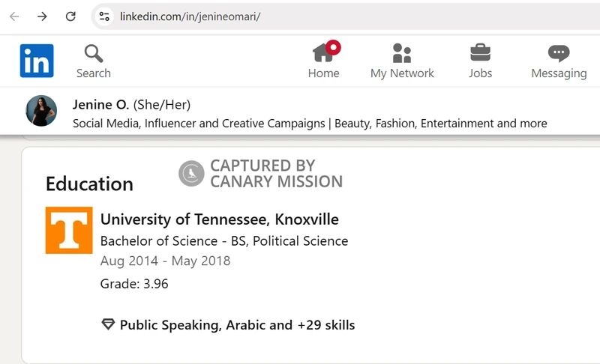Open Public Speaking, Arabic and +29 skills
Image resolution: width=600 pixels, height=364 pixels.
pos(237,325)
